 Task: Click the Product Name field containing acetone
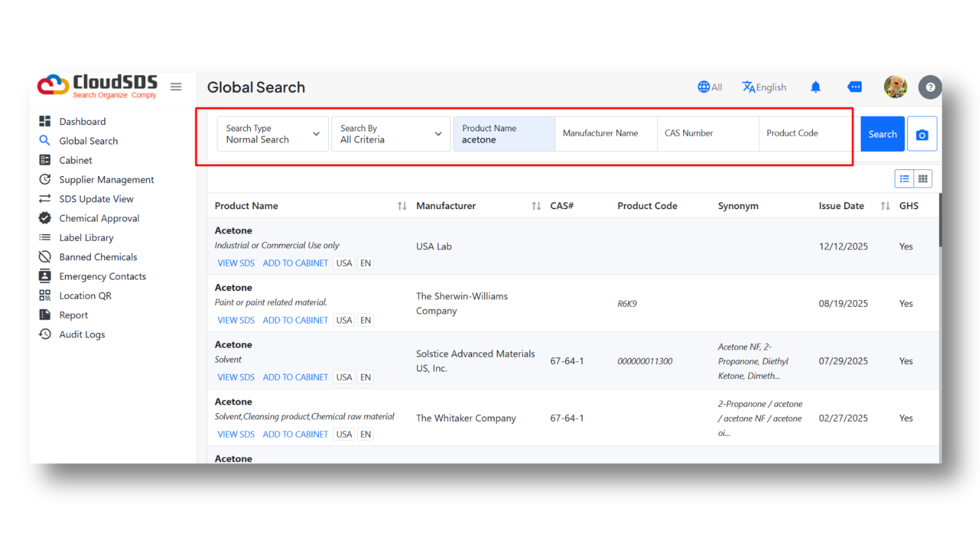(x=504, y=134)
